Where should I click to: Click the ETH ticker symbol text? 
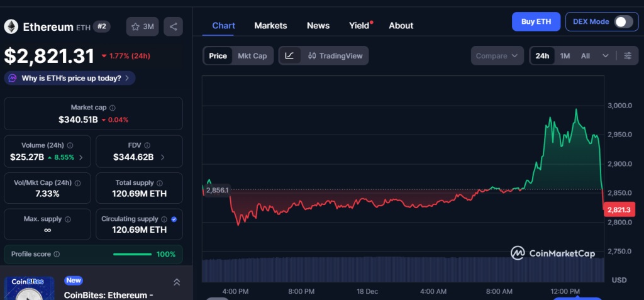pyautogui.click(x=83, y=28)
